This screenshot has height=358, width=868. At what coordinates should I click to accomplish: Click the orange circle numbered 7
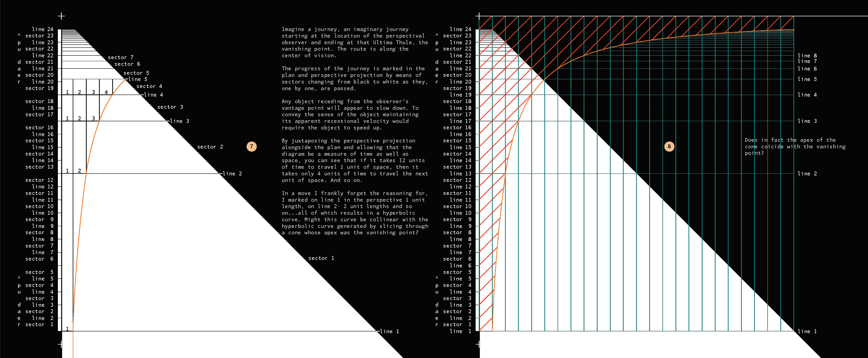[x=251, y=146]
